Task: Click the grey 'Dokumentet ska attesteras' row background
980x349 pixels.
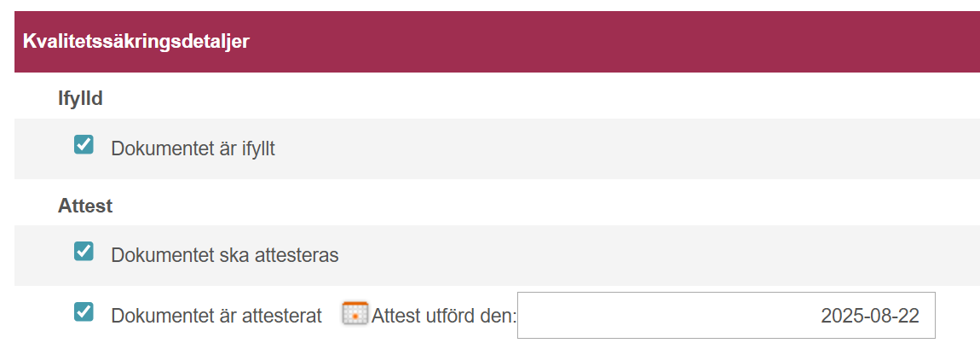Action: pos(656,256)
